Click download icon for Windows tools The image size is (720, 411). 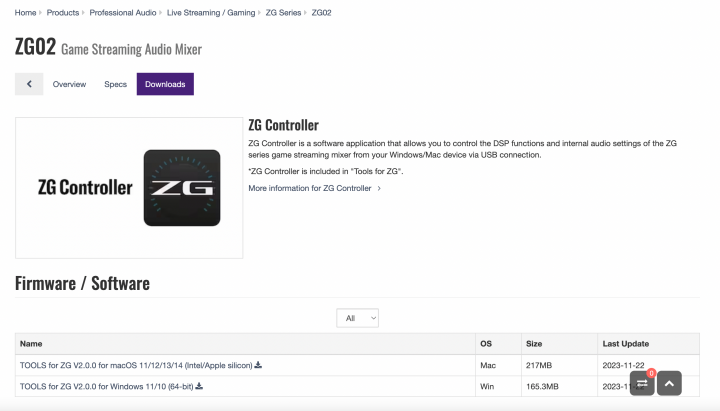coord(199,386)
